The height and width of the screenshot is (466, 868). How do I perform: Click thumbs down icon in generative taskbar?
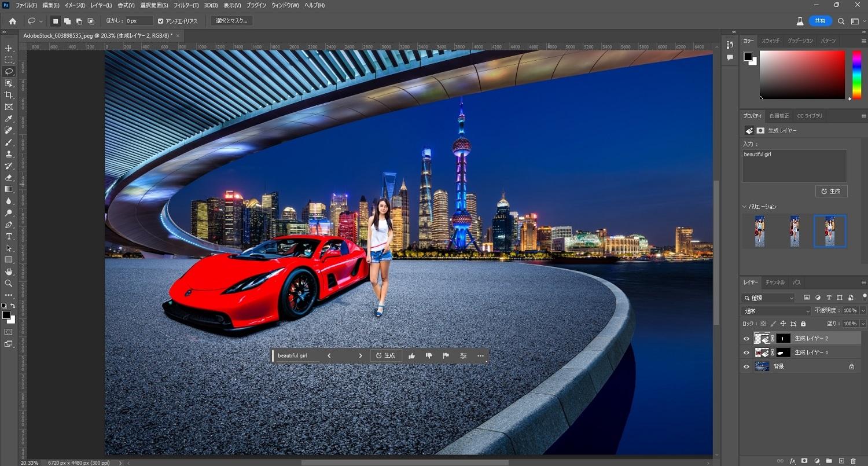pos(429,355)
